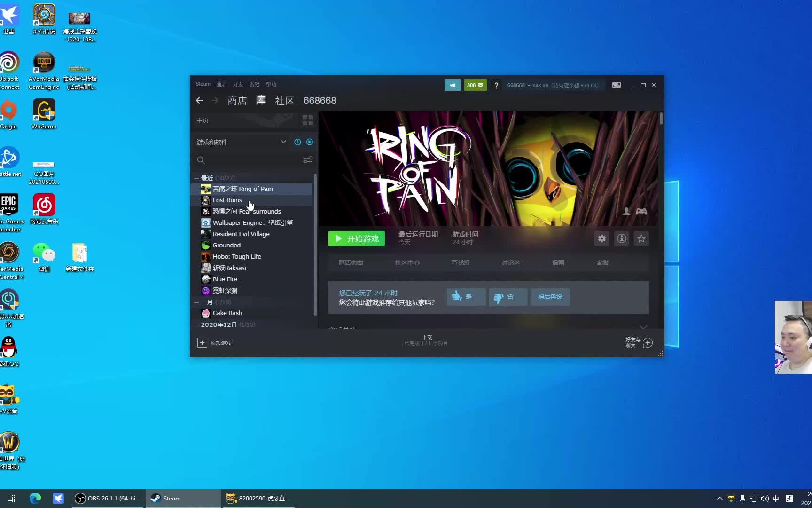Collapse the 2020年12月 section in library

196,325
